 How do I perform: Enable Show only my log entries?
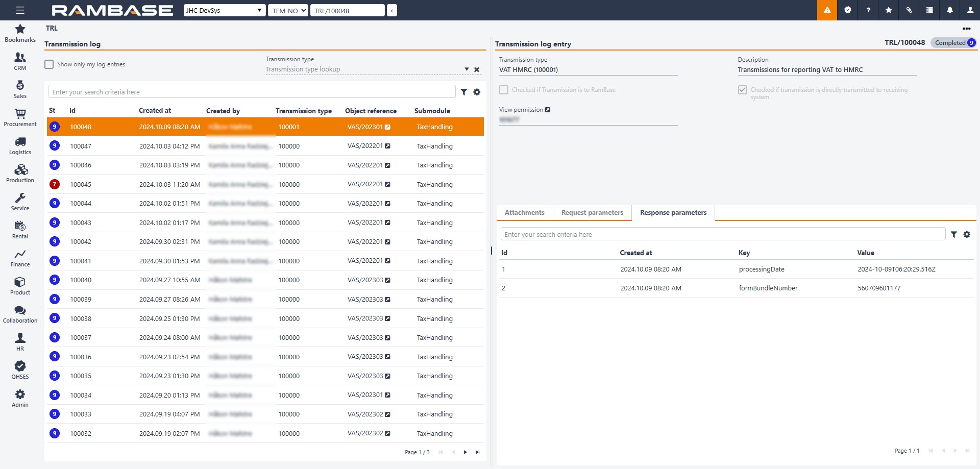49,64
